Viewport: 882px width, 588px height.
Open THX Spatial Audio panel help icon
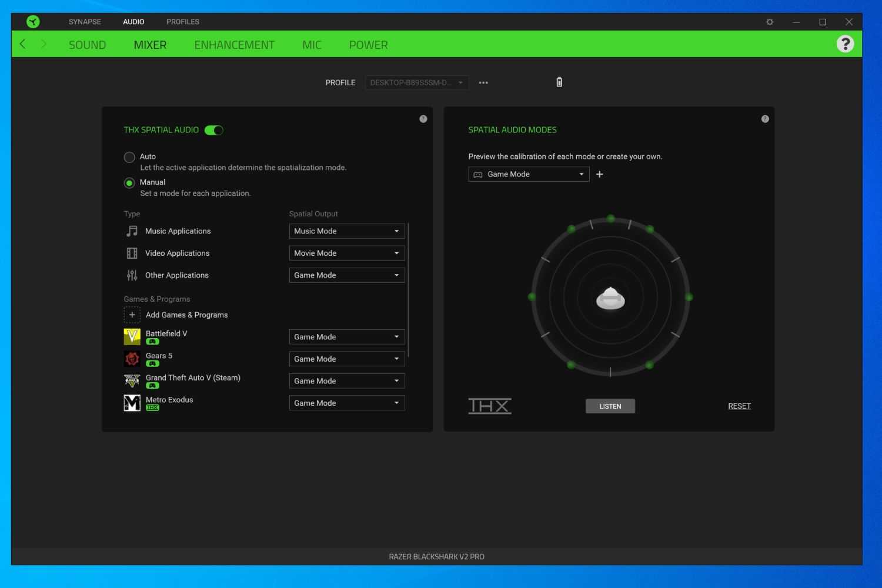423,119
